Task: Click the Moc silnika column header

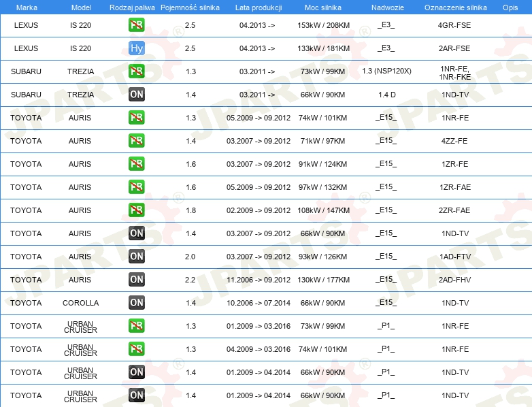Action: (x=322, y=7)
